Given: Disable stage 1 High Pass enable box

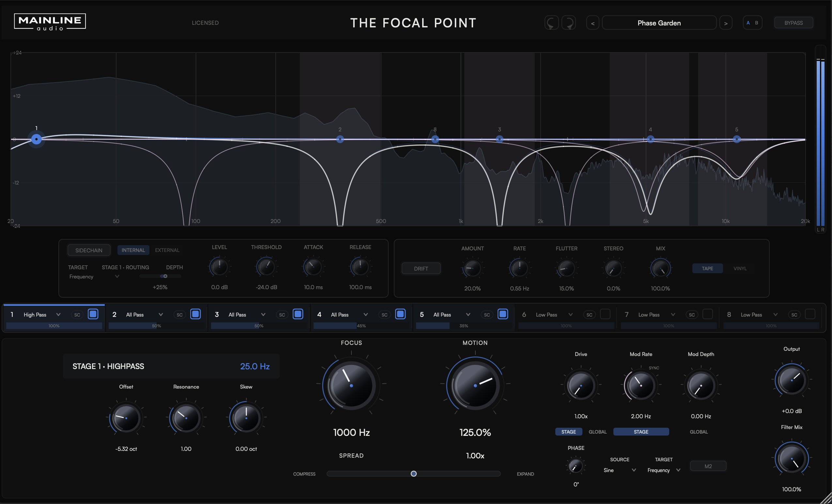Looking at the screenshot, I should point(93,314).
